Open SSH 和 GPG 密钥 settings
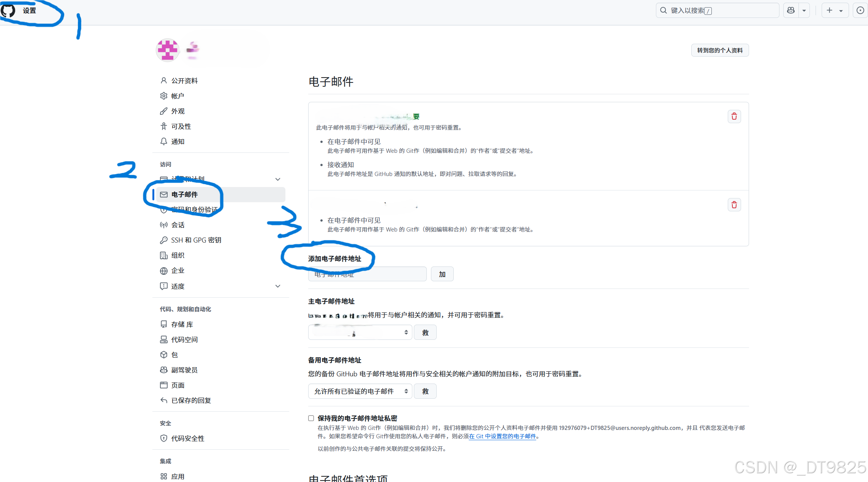The height and width of the screenshot is (482, 868). pos(196,240)
